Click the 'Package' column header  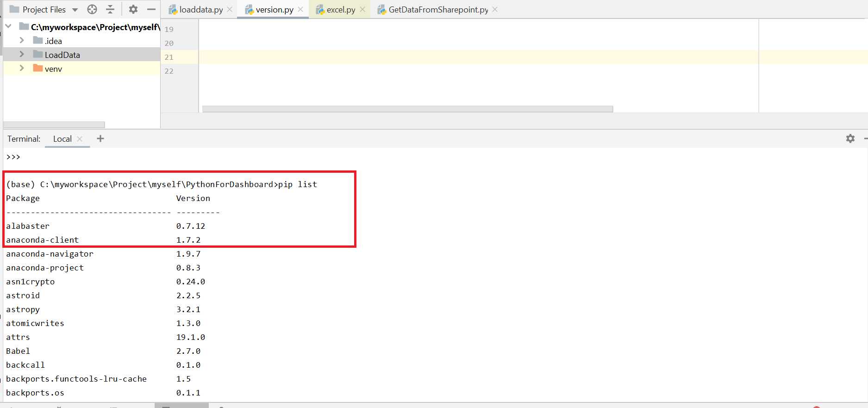point(23,198)
